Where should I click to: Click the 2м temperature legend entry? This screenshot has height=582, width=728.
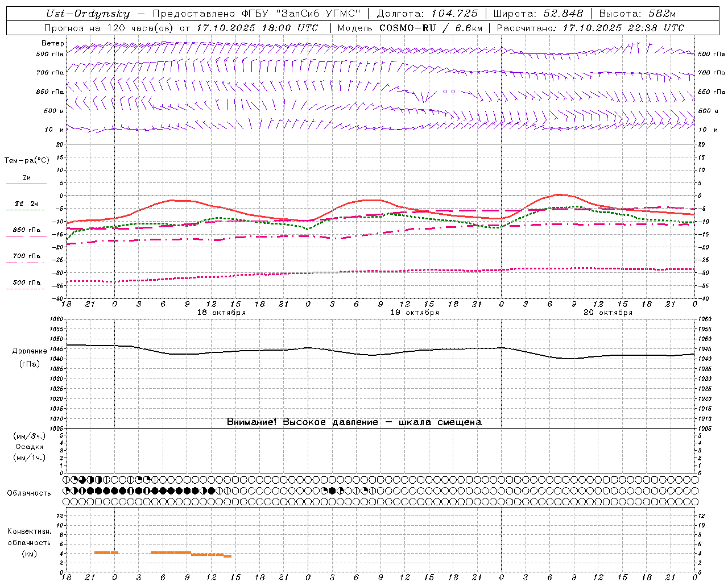(x=27, y=178)
